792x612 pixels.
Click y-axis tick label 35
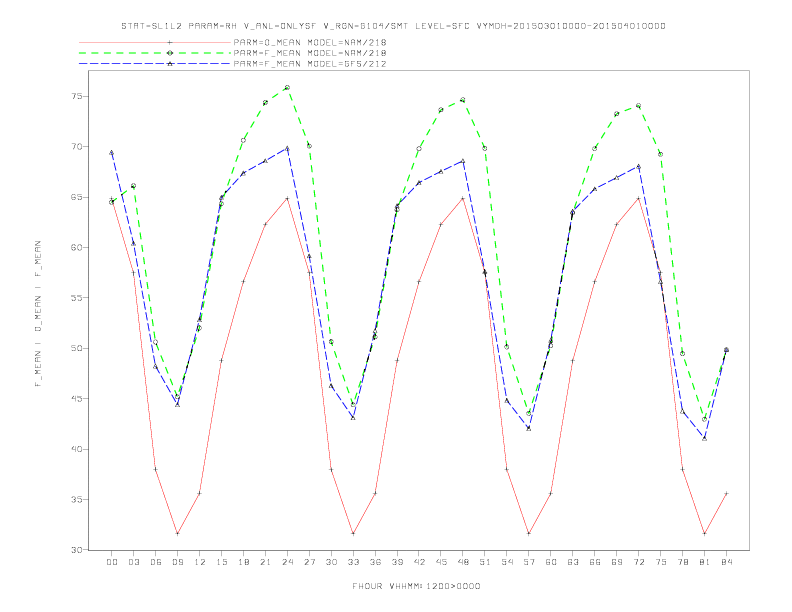(77, 500)
